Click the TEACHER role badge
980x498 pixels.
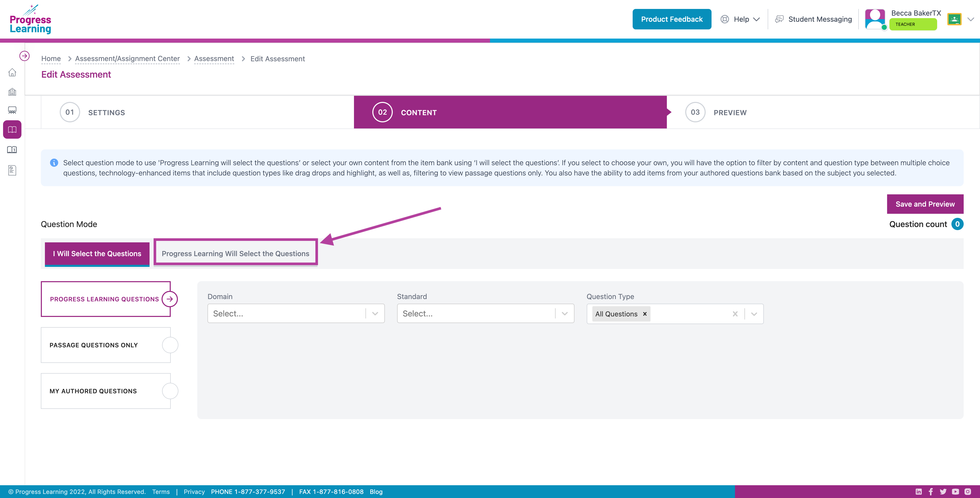click(x=913, y=24)
